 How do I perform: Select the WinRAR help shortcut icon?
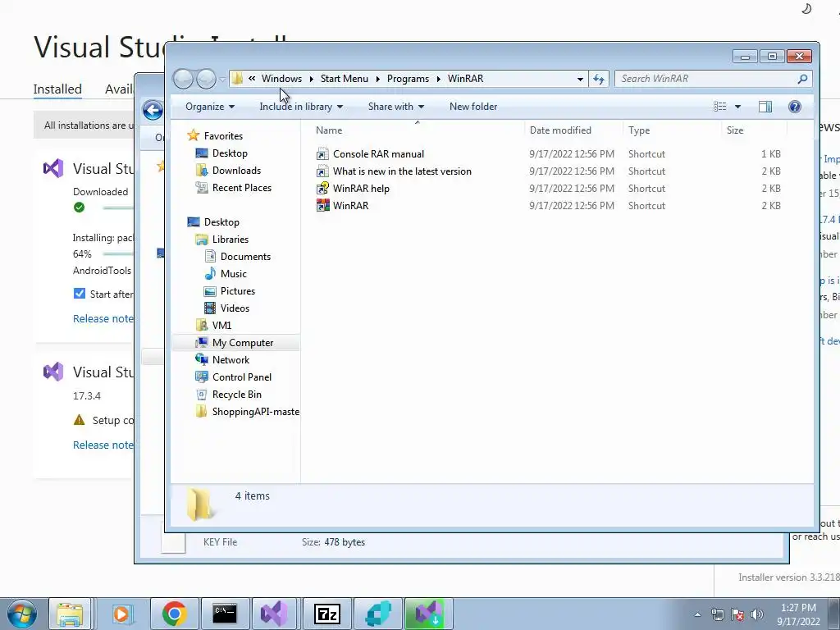point(322,189)
